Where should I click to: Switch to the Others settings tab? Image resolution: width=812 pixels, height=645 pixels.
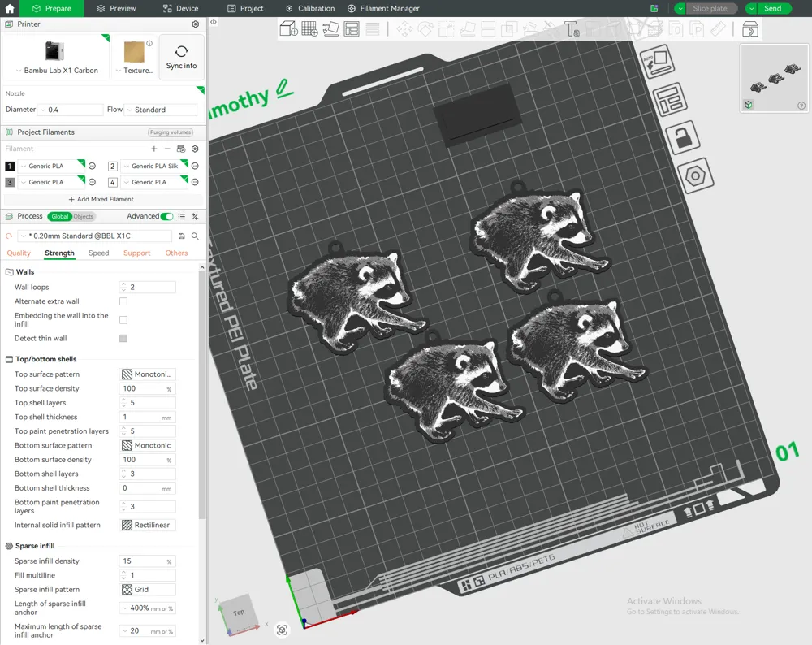tap(176, 253)
